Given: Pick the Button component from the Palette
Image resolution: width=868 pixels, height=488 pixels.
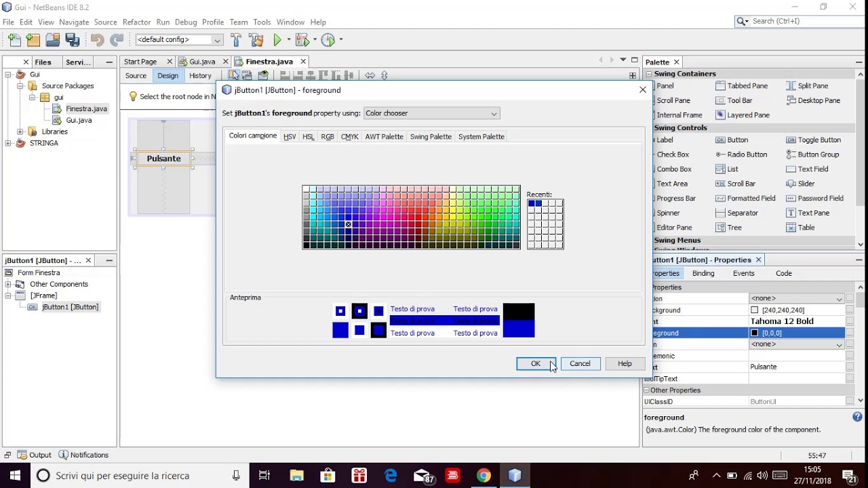Looking at the screenshot, I should pos(732,140).
